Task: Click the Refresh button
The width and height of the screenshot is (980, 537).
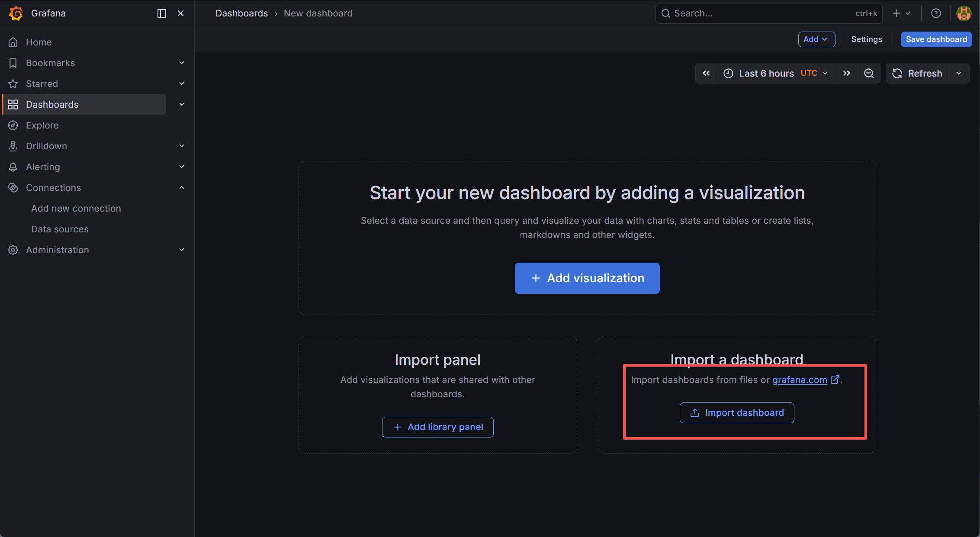Action: (x=917, y=74)
